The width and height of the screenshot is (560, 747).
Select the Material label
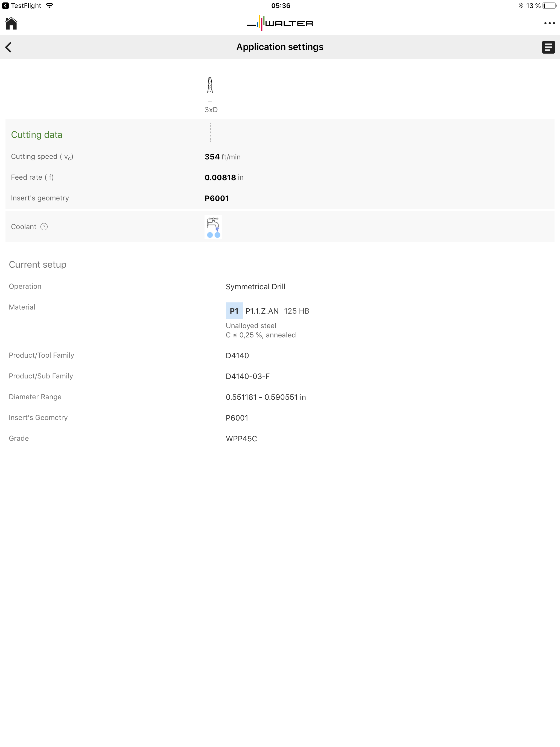pos(22,307)
